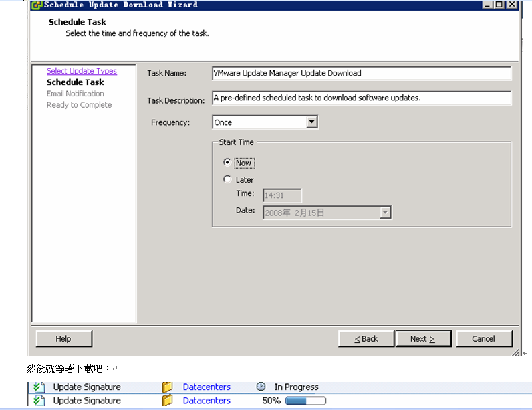Image resolution: width=532 pixels, height=410 pixels.
Task: Click the Time field showing 14:31
Action: [x=282, y=195]
